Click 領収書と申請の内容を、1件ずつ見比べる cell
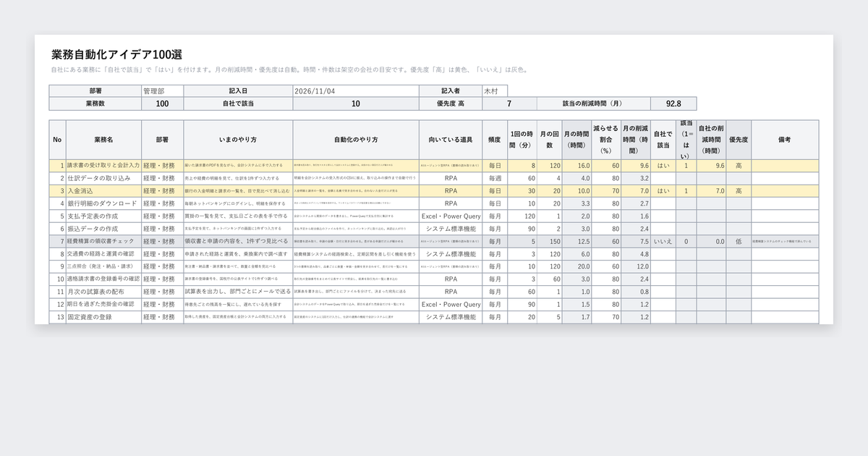Viewport: 868px width, 456px height. (x=239, y=242)
